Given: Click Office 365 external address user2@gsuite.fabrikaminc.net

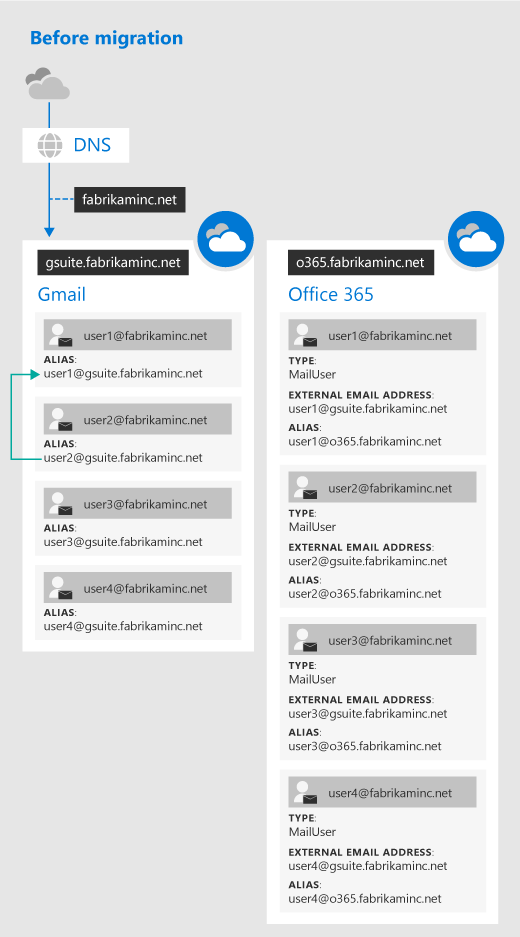Looking at the screenshot, I should [x=368, y=561].
